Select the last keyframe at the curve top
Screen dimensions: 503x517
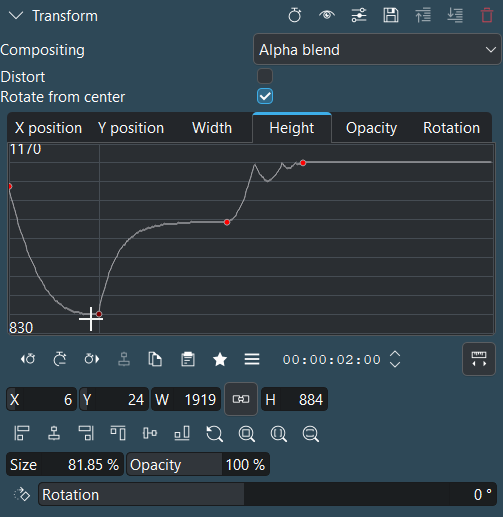[x=303, y=163]
